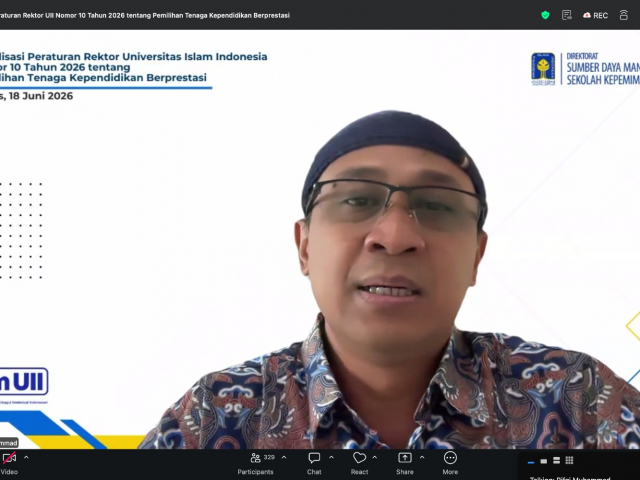Expand the Participants options arrow
Image resolution: width=640 pixels, height=480 pixels.
coord(284,458)
